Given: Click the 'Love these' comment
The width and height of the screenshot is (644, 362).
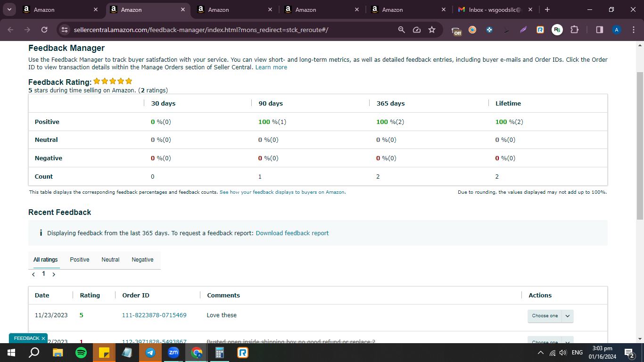Looking at the screenshot, I should (x=222, y=315).
